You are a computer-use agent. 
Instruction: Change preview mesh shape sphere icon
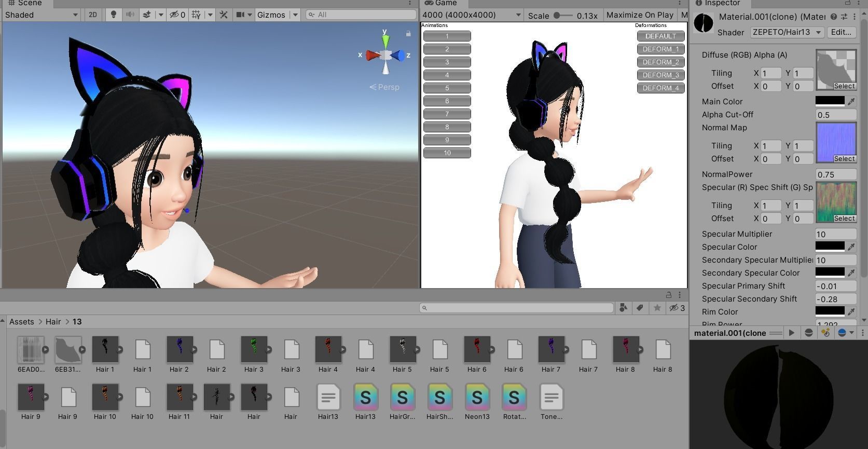click(808, 333)
